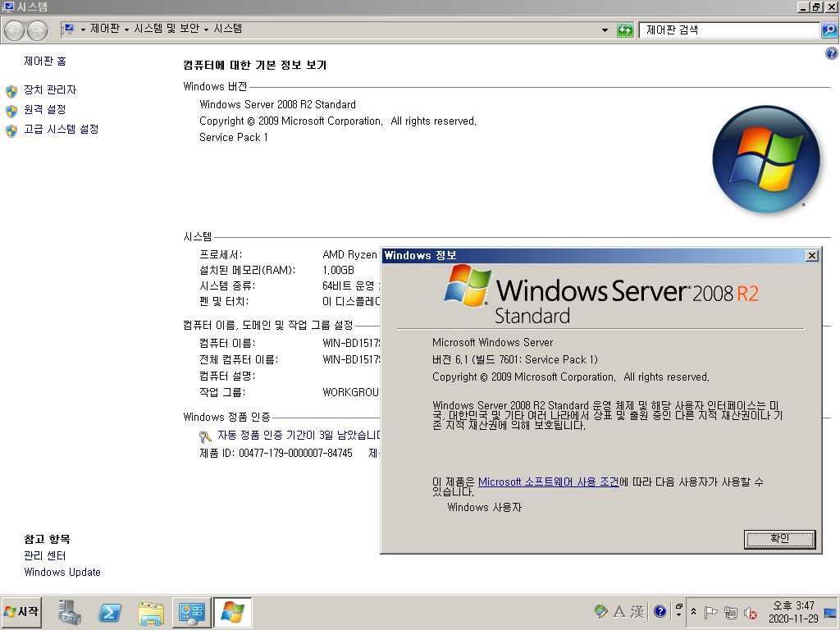Click the shield icon beside 고급 시스템 설정

pyautogui.click(x=11, y=130)
